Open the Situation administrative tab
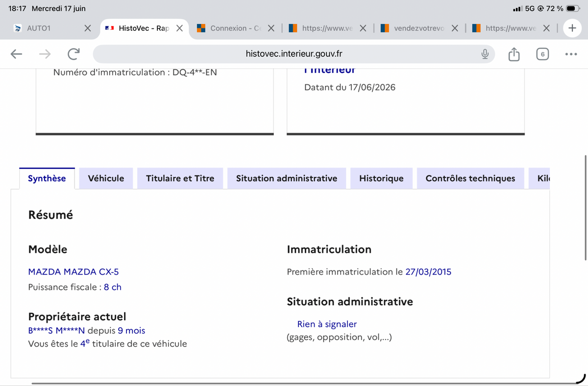 coord(287,178)
